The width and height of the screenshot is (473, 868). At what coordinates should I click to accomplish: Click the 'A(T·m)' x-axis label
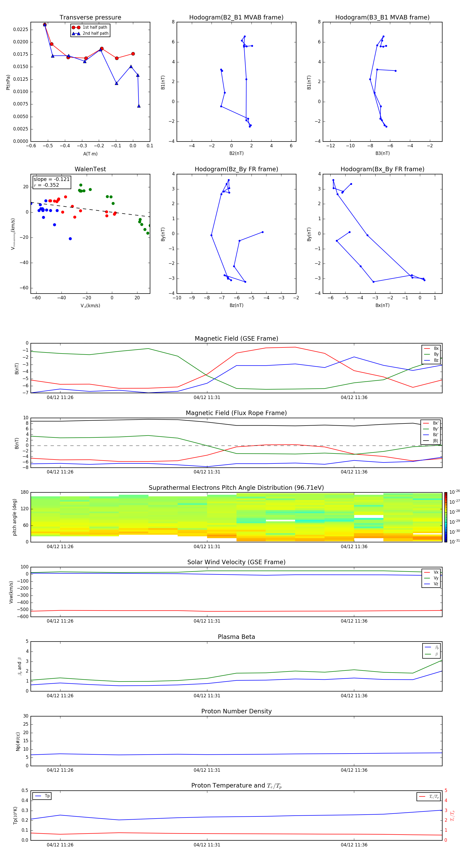point(90,154)
